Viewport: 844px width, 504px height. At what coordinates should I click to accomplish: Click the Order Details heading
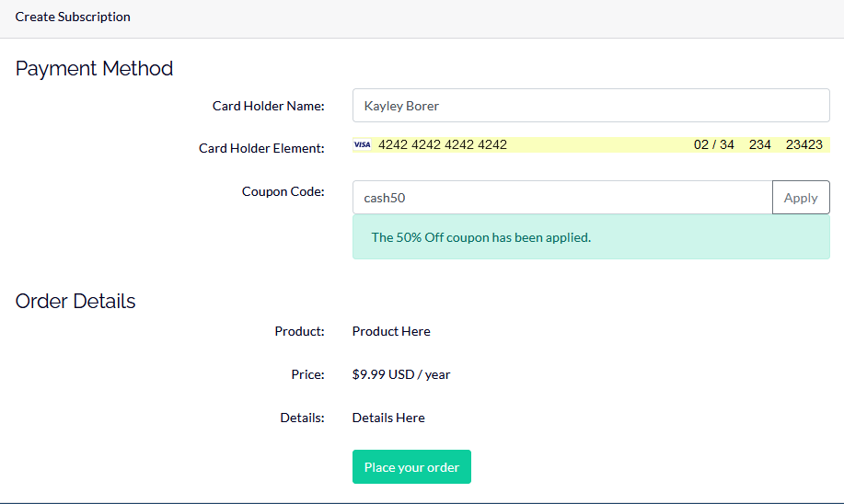[75, 302]
